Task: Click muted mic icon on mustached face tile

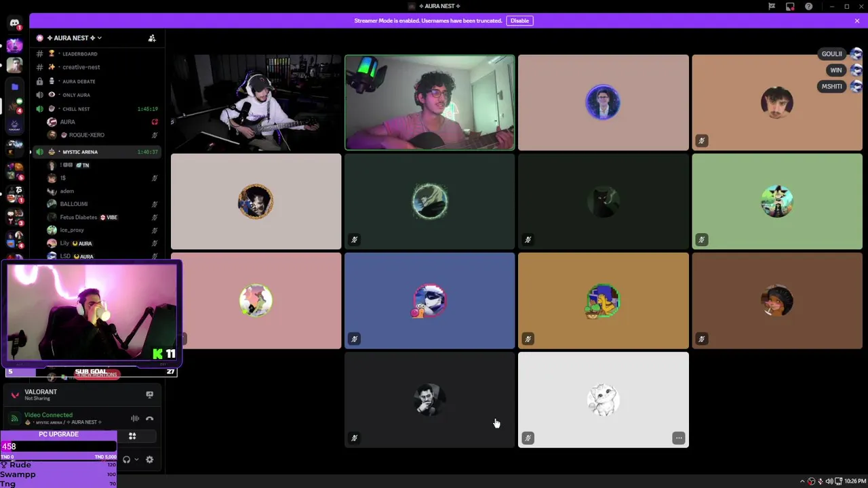Action: (701, 141)
